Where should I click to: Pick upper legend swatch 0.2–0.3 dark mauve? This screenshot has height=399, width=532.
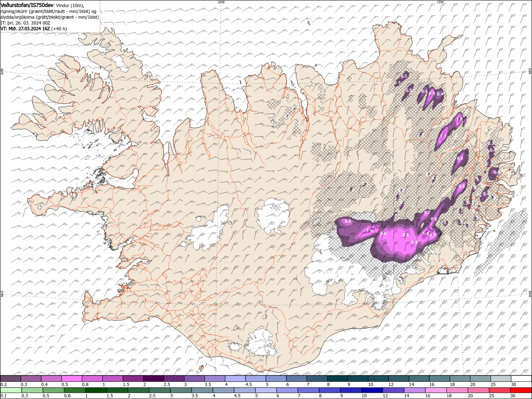11,379
